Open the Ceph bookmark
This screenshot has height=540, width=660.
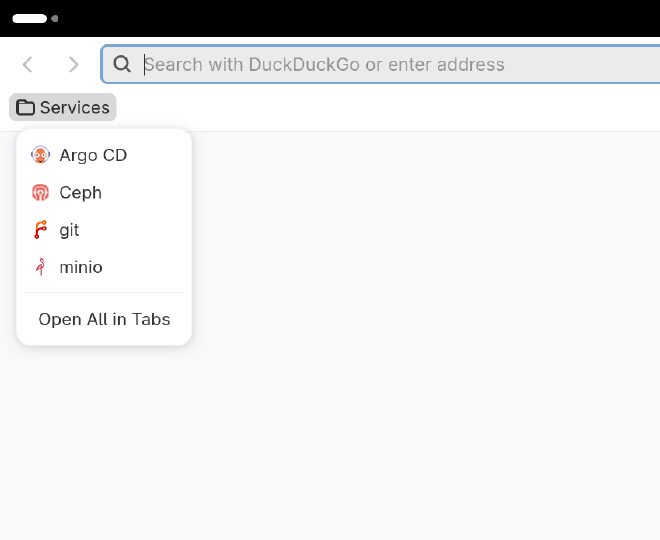click(104, 193)
